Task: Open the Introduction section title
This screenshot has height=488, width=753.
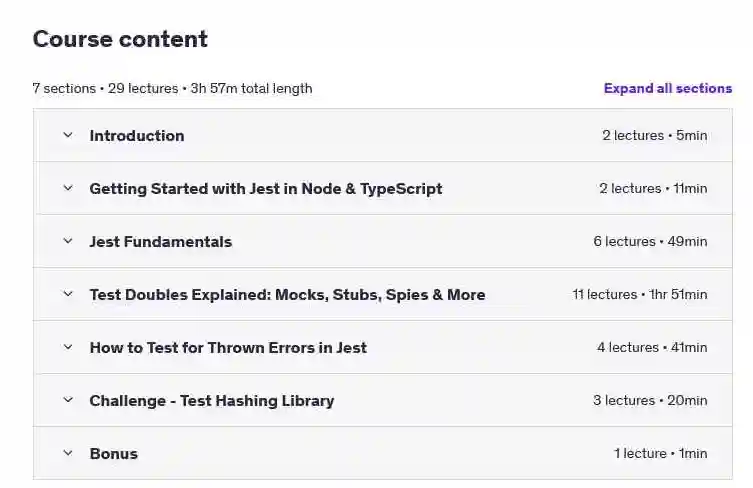Action: 137,135
